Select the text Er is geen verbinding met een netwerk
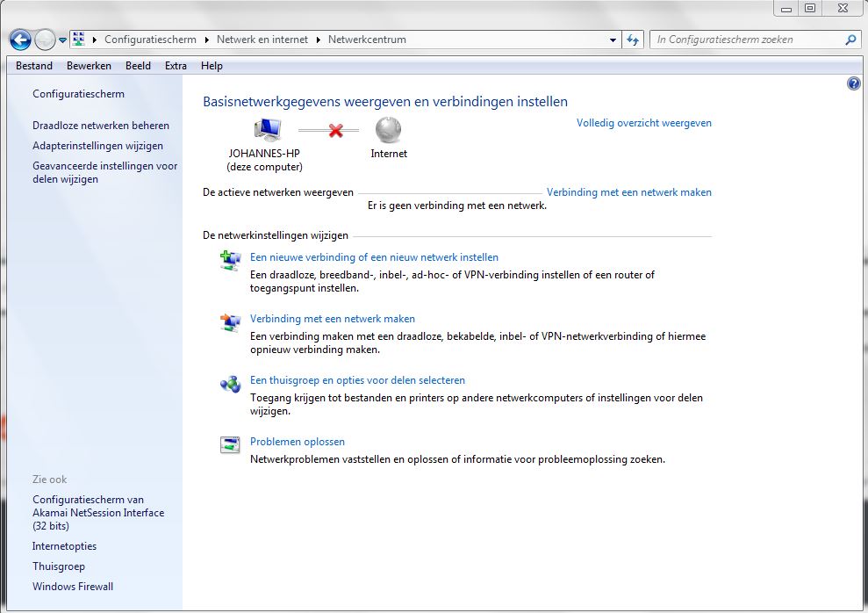868x613 pixels. tap(457, 206)
